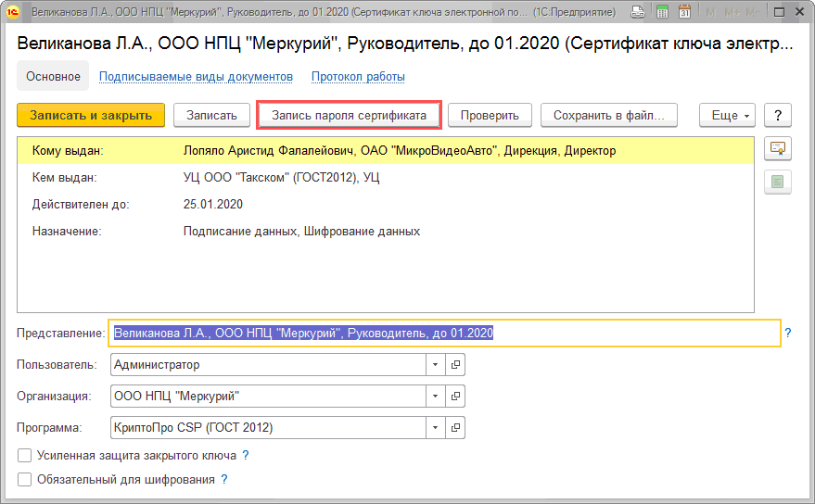Select the Кому выдан row
Viewport: 815px width, 504px height.
pyautogui.click(x=386, y=151)
